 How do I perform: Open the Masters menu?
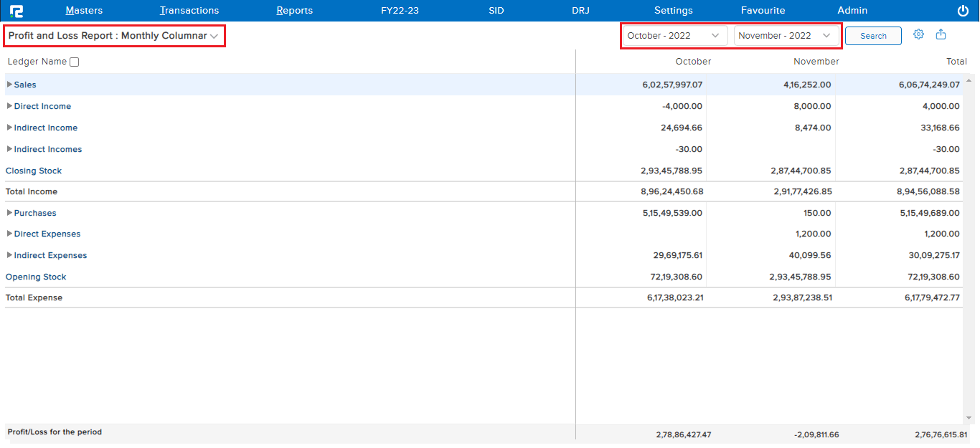(x=84, y=11)
